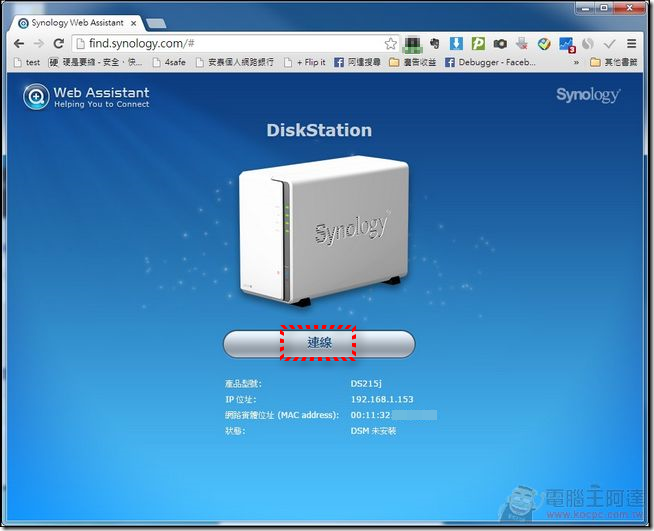Open the Chrome hamburger menu
The image size is (654, 531).
click(631, 43)
